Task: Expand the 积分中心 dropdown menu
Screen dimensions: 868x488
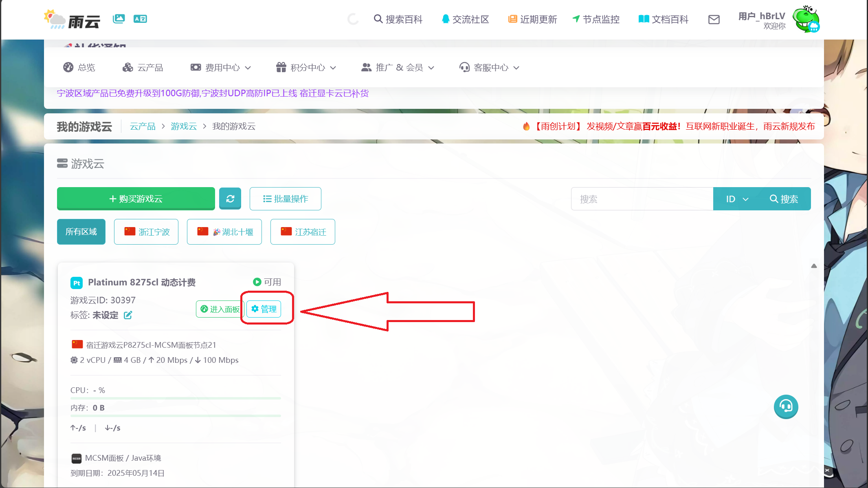Action: [x=306, y=67]
